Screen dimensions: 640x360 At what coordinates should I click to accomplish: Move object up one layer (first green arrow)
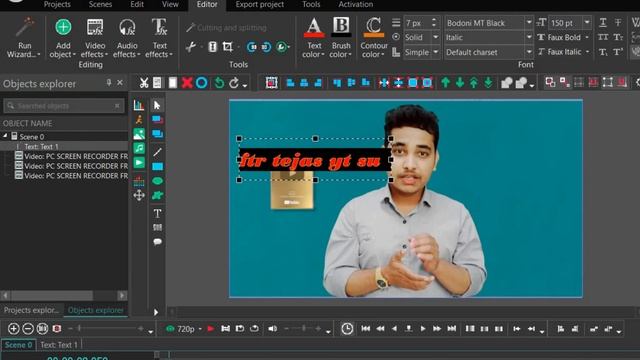point(445,83)
